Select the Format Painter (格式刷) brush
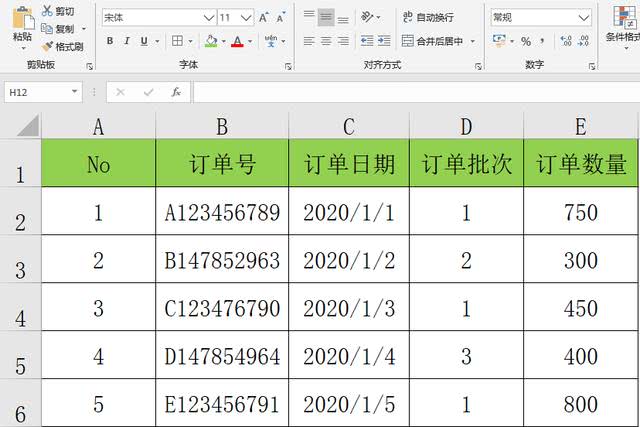This screenshot has height=427, width=640. (x=62, y=47)
